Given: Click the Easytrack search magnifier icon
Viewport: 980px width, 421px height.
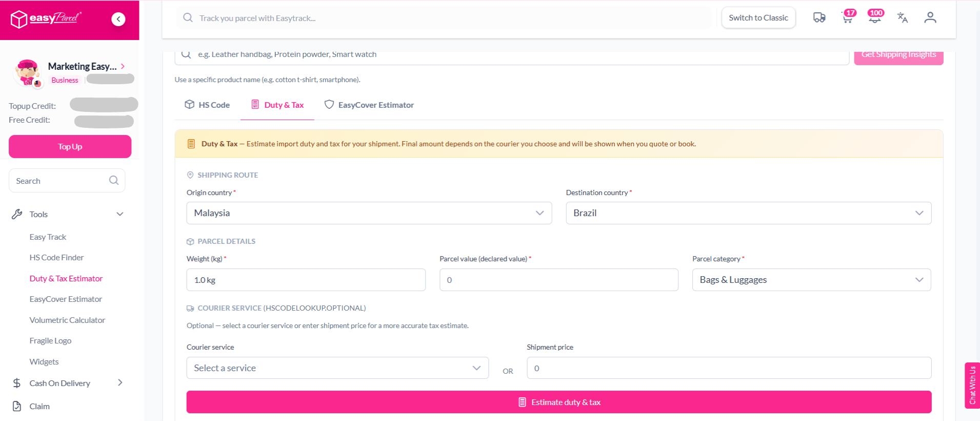Looking at the screenshot, I should pyautogui.click(x=188, y=18).
